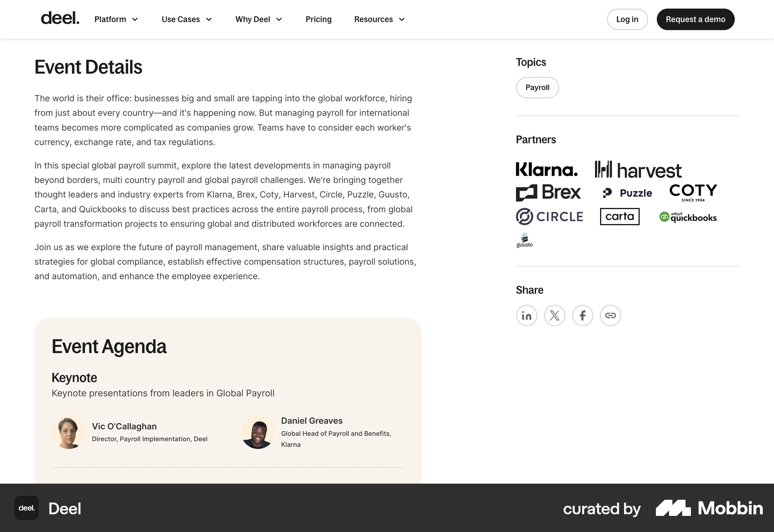Click the Circle partner logo
Image resolution: width=774 pixels, height=532 pixels.
click(549, 217)
